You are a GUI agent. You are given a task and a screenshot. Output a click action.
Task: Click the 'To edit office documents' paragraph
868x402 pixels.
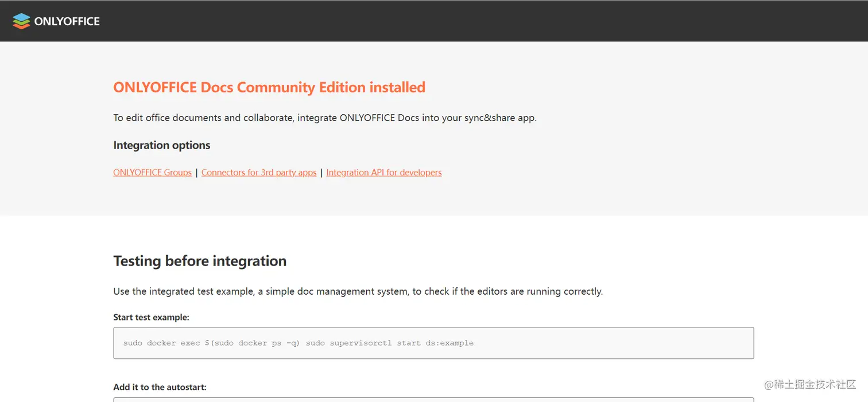(325, 118)
